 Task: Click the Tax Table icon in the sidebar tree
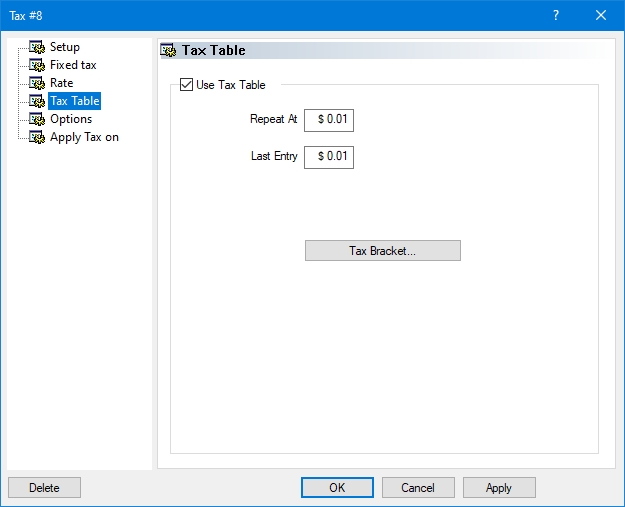pyautogui.click(x=37, y=101)
